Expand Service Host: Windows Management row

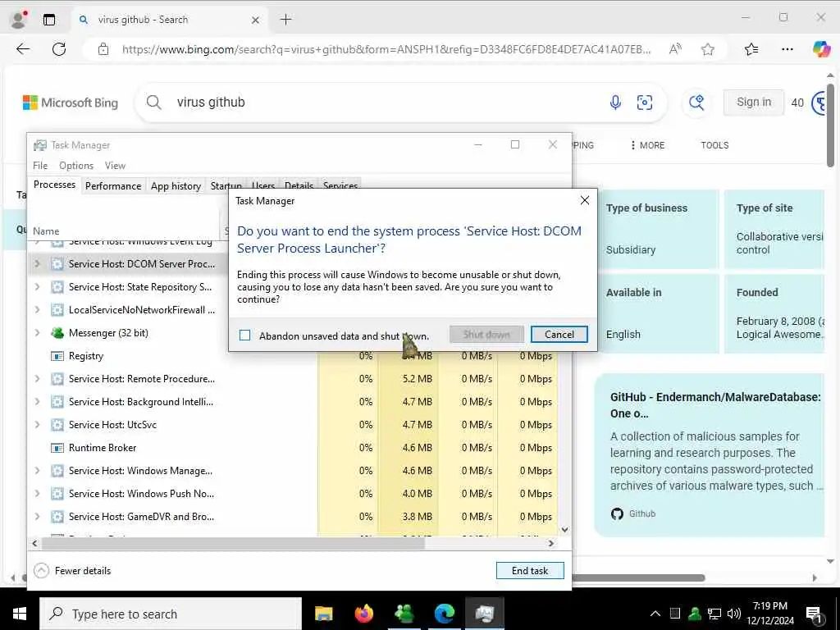37,471
